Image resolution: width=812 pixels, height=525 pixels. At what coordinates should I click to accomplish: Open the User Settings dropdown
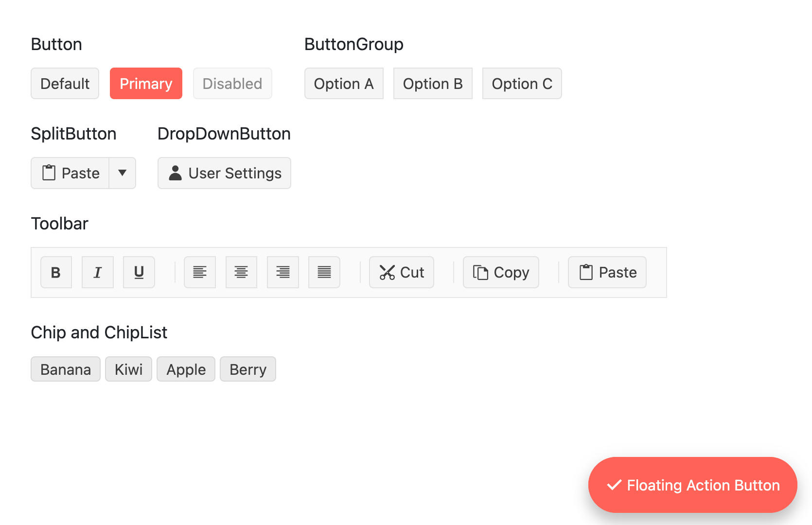224,173
